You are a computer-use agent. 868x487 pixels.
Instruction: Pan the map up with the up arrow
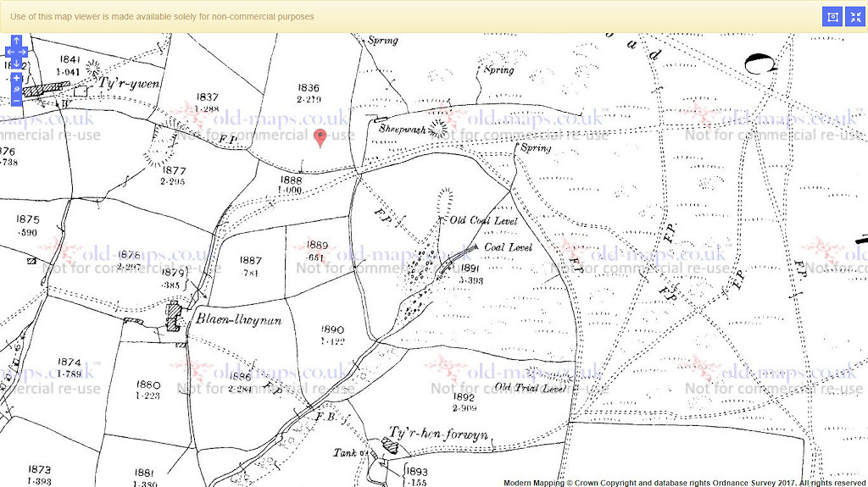coord(17,41)
